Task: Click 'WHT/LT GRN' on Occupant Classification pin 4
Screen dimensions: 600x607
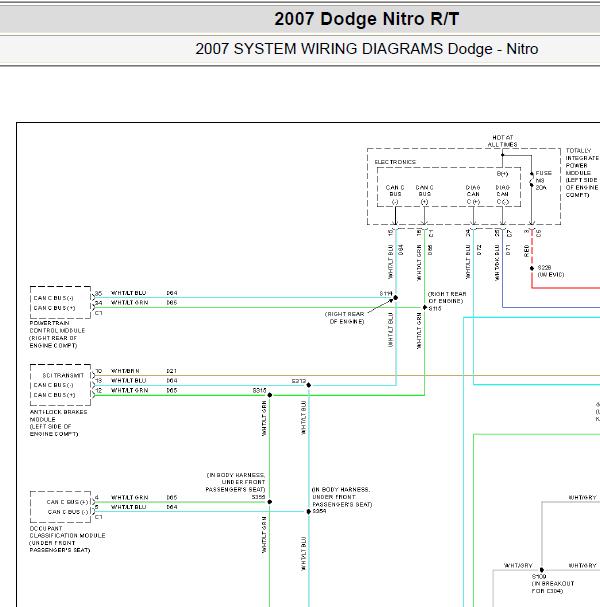Action: [129, 497]
